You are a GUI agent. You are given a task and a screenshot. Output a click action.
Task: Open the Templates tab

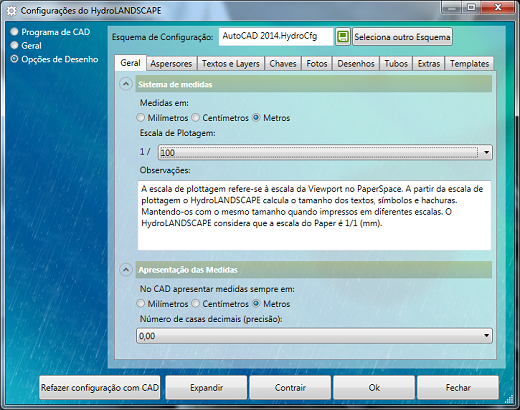point(469,64)
